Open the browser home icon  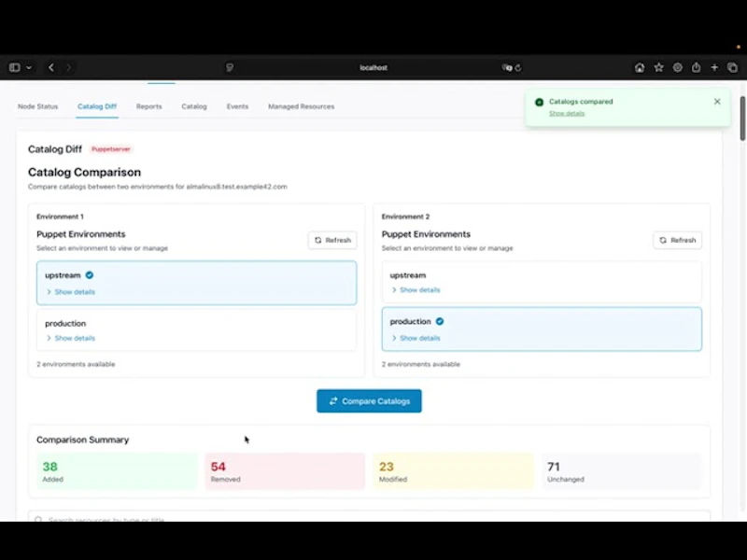(x=640, y=67)
